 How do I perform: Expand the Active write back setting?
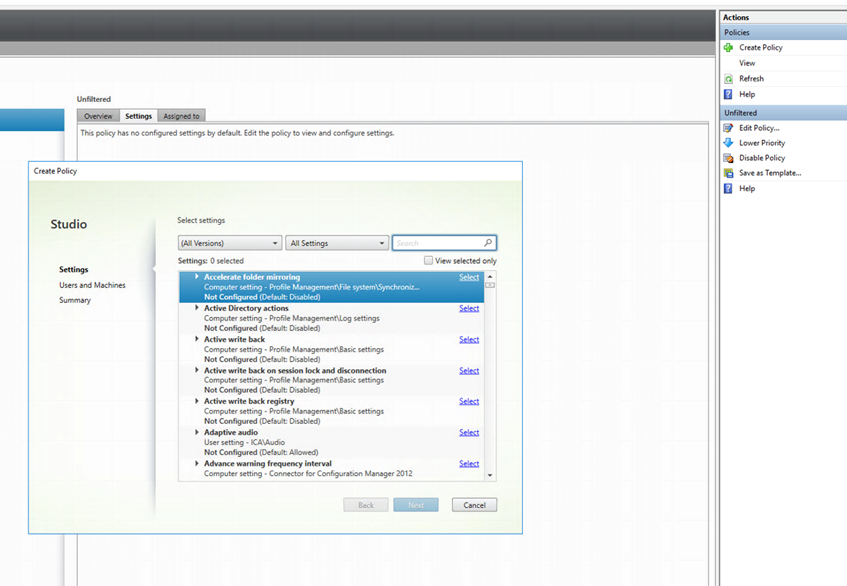click(x=197, y=339)
